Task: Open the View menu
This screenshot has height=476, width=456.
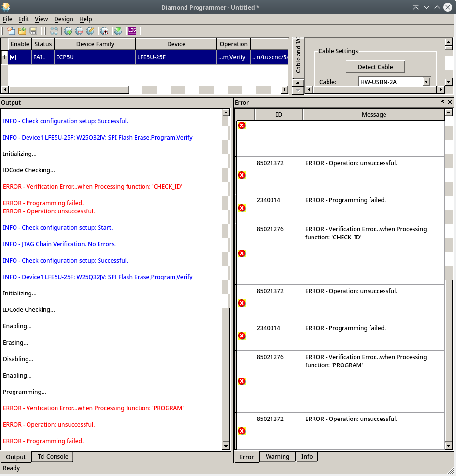Action: pyautogui.click(x=42, y=19)
